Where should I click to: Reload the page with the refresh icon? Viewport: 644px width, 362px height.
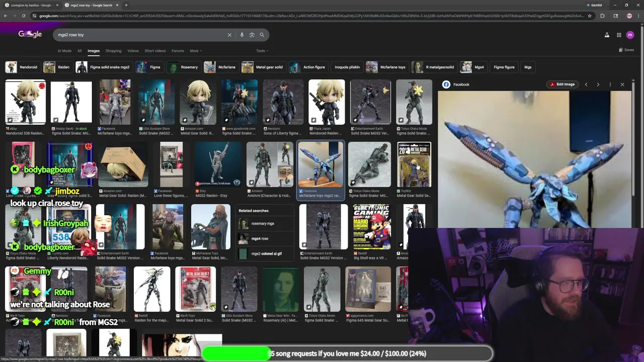coord(24,16)
